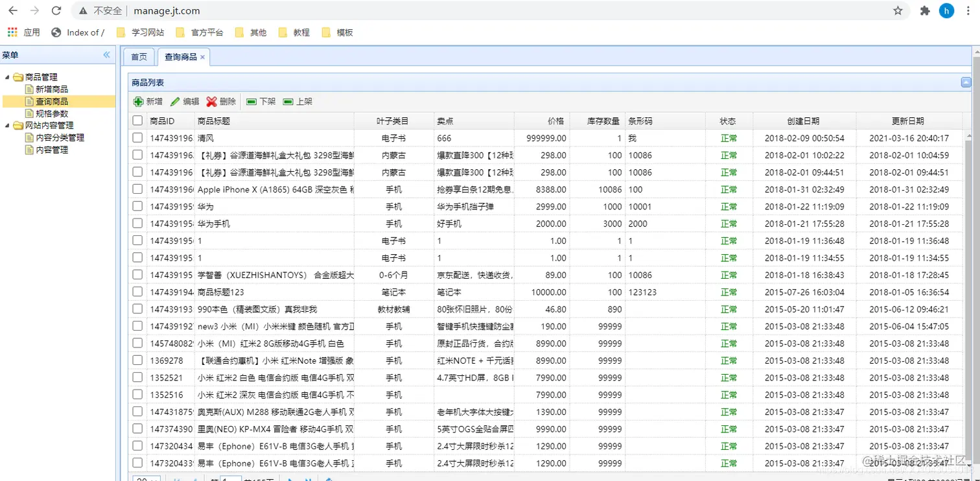
Task: Click the 2021-03-16 20:40:17 update date
Action: 909,138
